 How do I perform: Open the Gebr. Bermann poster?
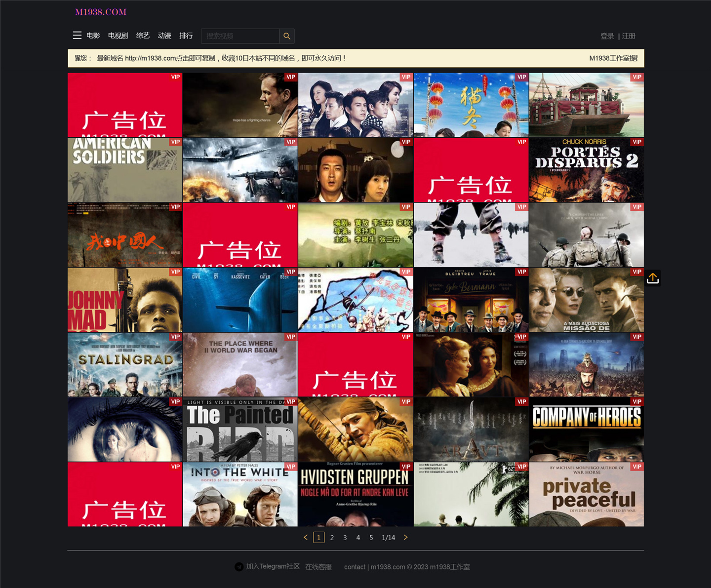(471, 300)
